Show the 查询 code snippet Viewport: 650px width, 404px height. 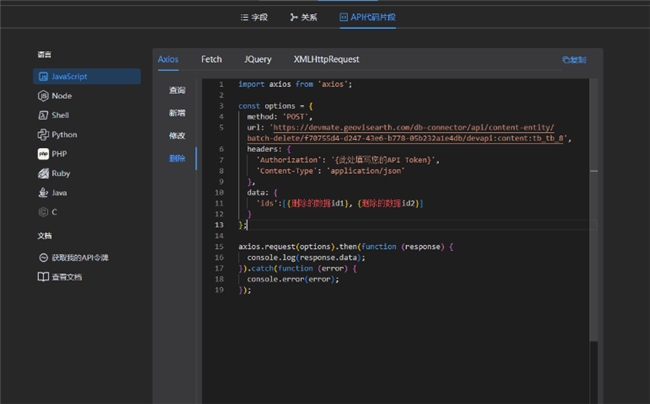pos(177,90)
